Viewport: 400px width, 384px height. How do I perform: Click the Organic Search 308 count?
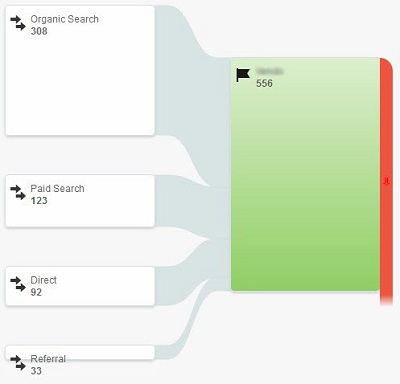39,31
